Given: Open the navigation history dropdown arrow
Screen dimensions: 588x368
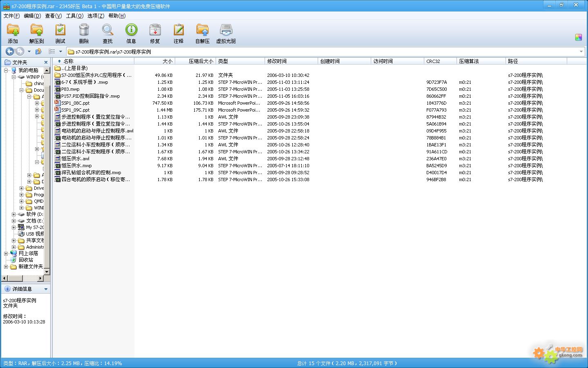Looking at the screenshot, I should coord(29,52).
